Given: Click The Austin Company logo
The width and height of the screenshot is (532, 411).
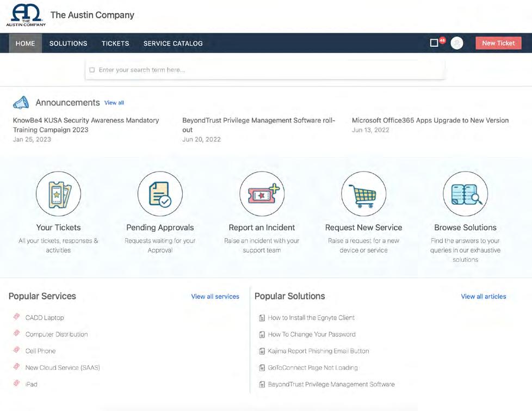Looking at the screenshot, I should [25, 15].
